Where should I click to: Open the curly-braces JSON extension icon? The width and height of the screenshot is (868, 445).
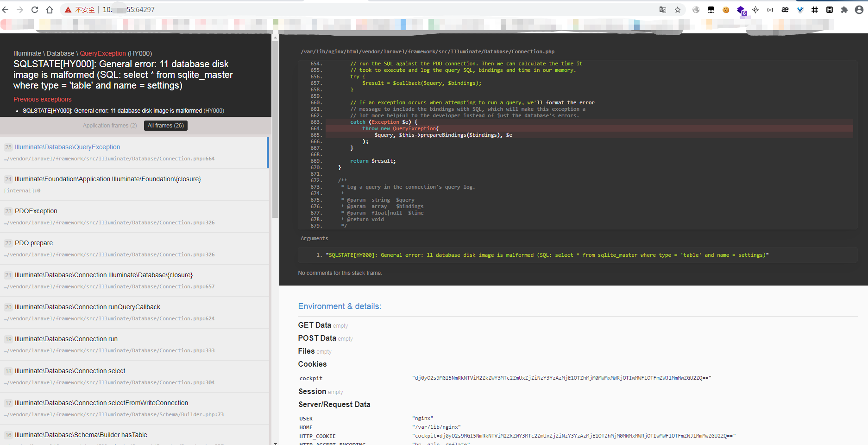coord(770,10)
